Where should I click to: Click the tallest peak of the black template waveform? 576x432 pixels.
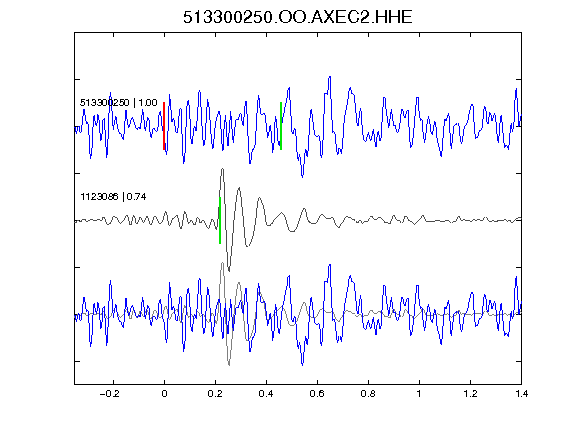click(x=223, y=169)
